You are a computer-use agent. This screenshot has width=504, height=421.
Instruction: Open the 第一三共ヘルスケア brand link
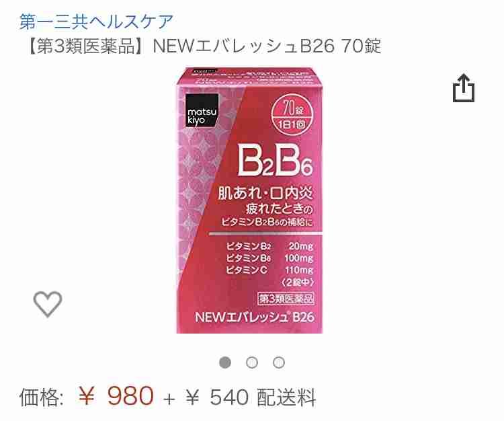(x=96, y=22)
